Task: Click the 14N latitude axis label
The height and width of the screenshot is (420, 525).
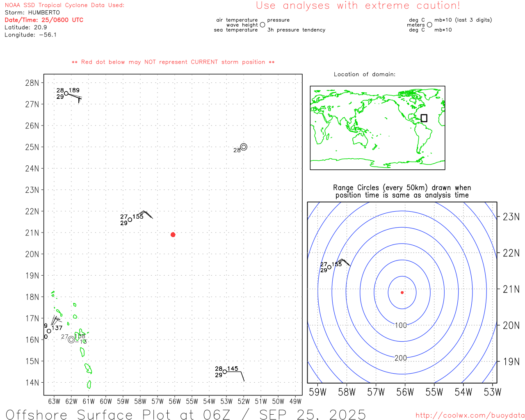Action: pos(32,383)
